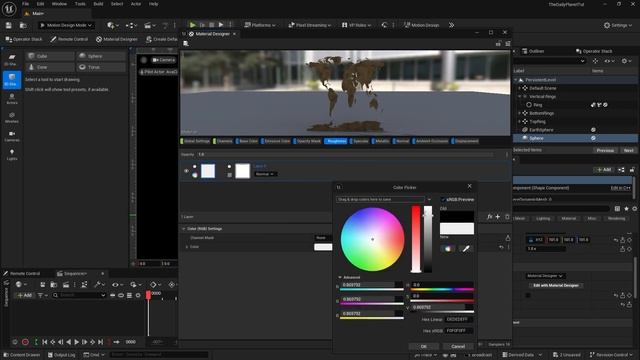Expand the Default Scene tree item
640x360 pixels.
(x=520, y=88)
